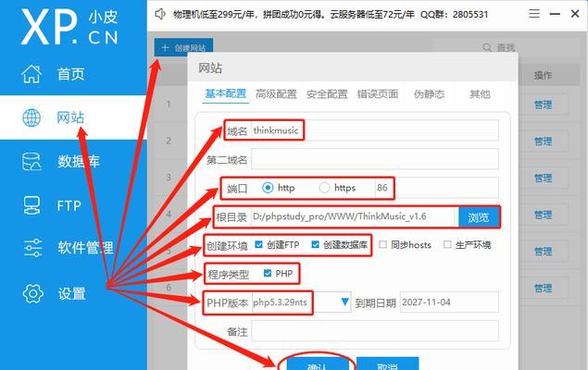588x370 pixels.
Task: Click the port number field showing 86
Action: pyautogui.click(x=436, y=188)
